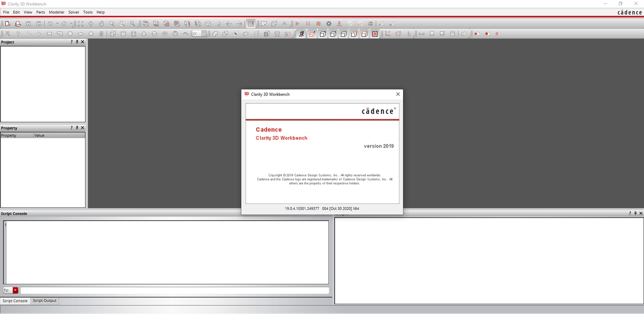Open the Solver menu
The image size is (644, 314).
click(x=74, y=12)
